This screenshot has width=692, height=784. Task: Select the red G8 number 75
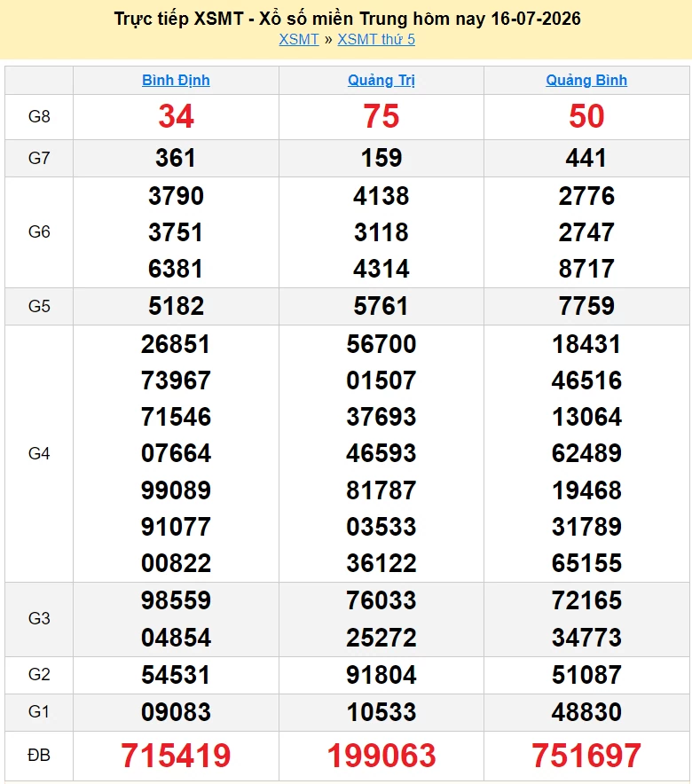[381, 116]
